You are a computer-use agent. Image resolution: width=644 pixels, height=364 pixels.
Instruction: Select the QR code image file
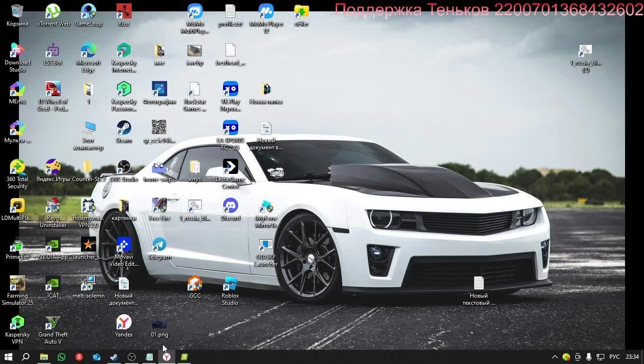pos(159,132)
